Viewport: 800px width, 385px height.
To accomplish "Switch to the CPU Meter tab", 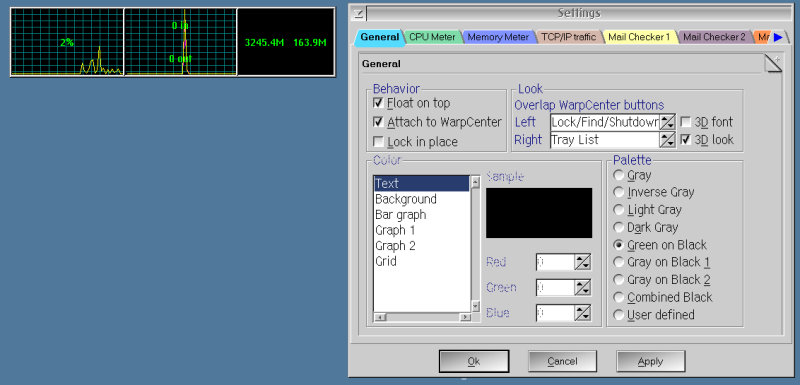I will (432, 37).
